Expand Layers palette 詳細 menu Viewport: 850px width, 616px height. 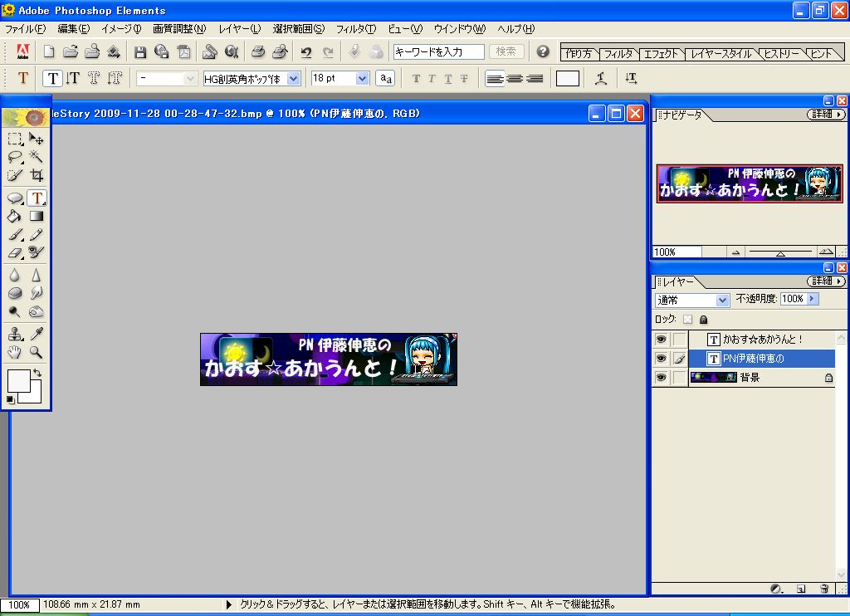click(x=826, y=281)
